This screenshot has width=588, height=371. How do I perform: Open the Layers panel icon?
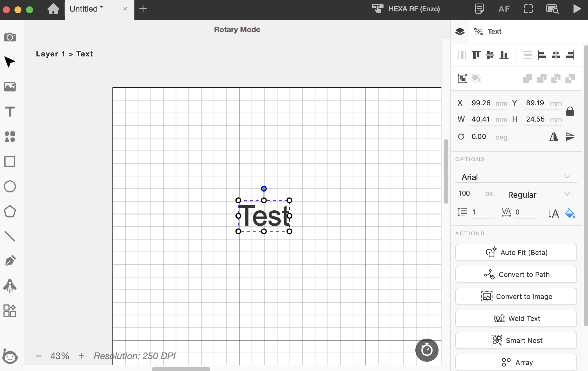[x=460, y=32]
